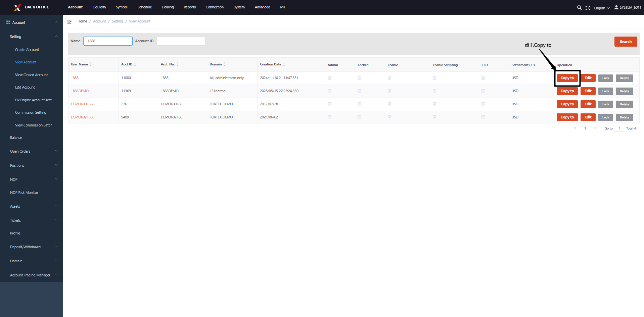
Task: Expand the Tickets menu
Action: point(56,220)
